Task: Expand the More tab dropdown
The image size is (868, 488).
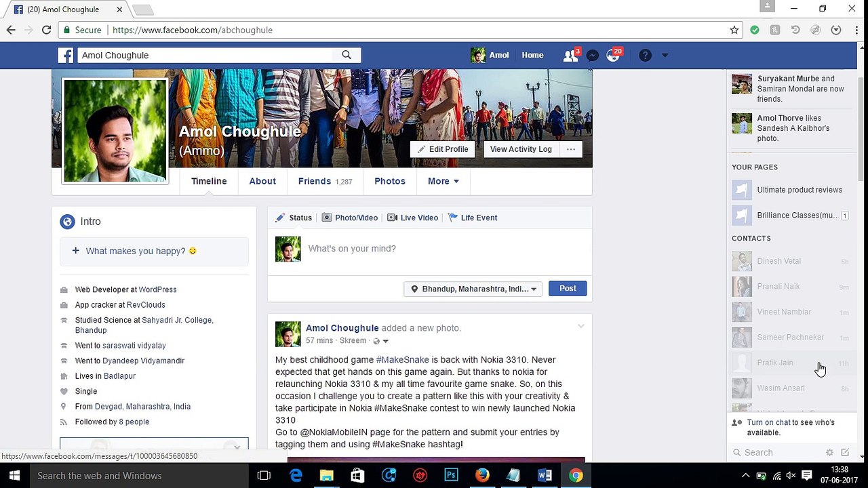Action: point(443,181)
